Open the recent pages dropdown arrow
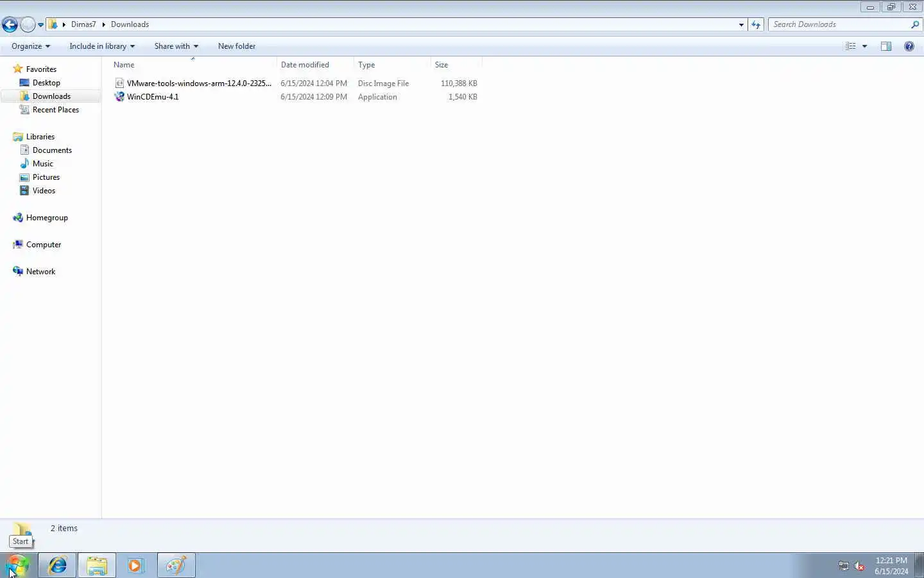924x578 pixels. click(x=40, y=25)
